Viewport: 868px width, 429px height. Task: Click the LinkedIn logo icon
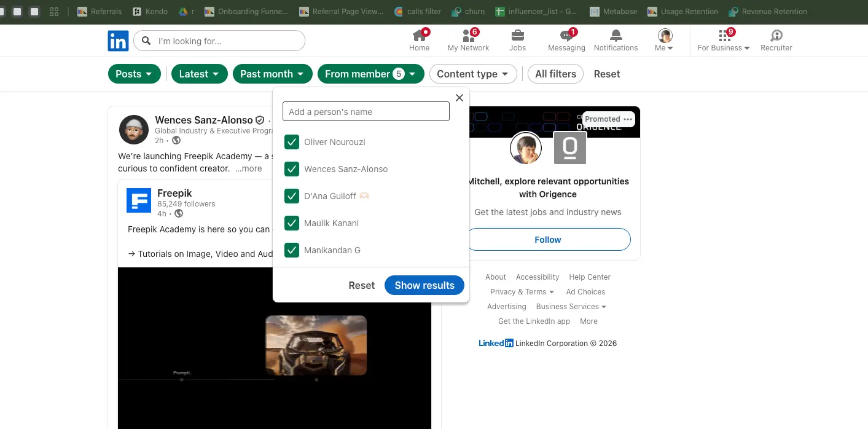click(119, 41)
